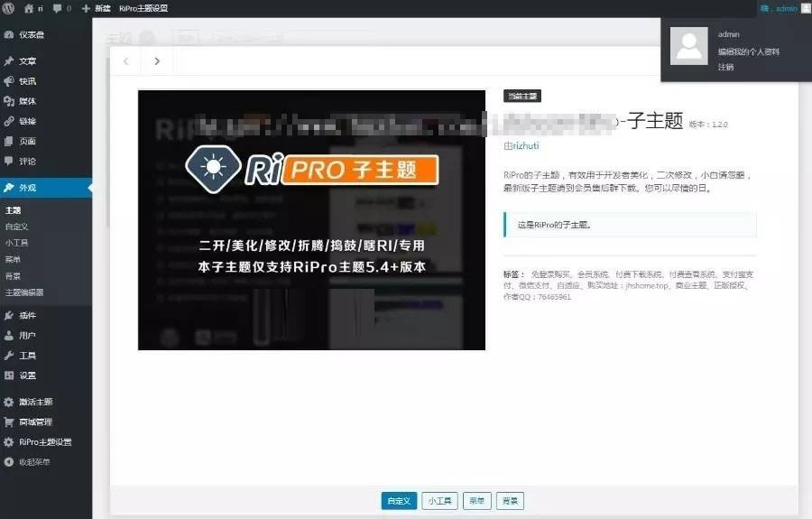Select 主题编辑器 submenu item
This screenshot has height=519, width=812.
tap(24, 292)
